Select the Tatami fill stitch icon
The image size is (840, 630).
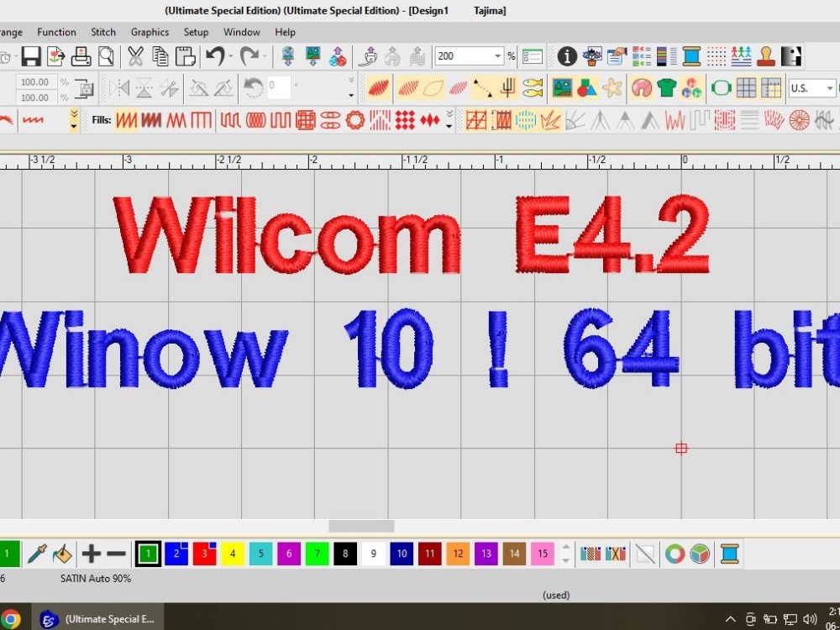click(x=151, y=120)
